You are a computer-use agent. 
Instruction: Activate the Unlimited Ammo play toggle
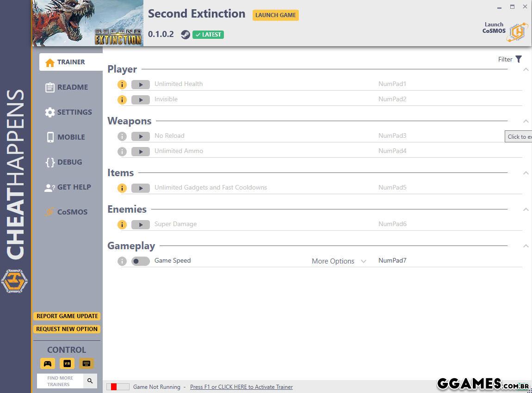pyautogui.click(x=140, y=152)
